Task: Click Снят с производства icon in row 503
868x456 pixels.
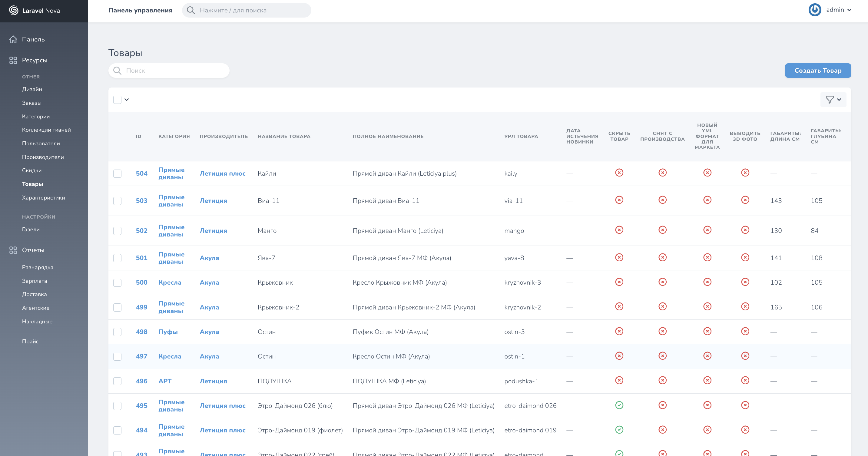Action: point(662,200)
